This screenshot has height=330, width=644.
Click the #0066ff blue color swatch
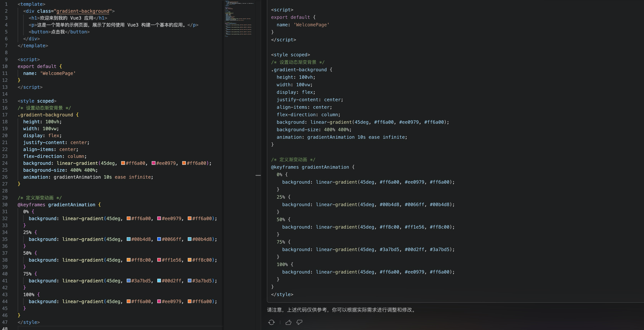(159, 239)
